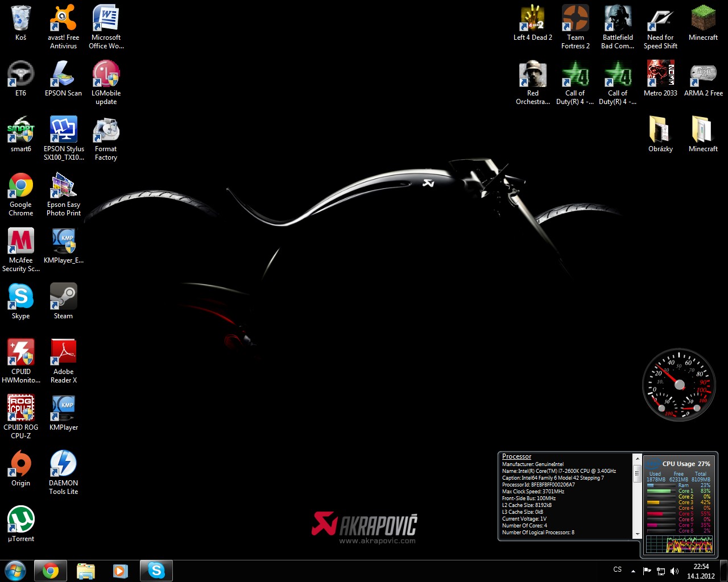Open Windows Explorer from the taskbar
The width and height of the screenshot is (728, 582).
point(86,571)
